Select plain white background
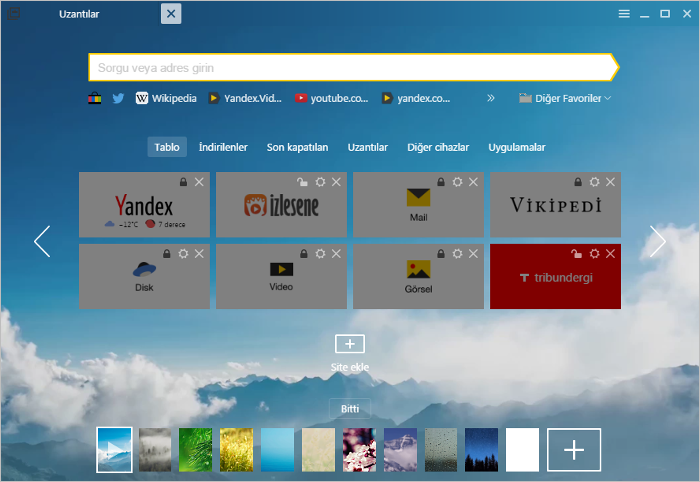Screen dimensions: 700x482 522,450
